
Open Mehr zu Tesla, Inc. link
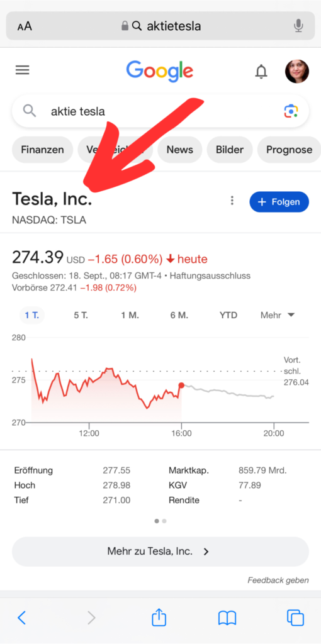pos(160,551)
